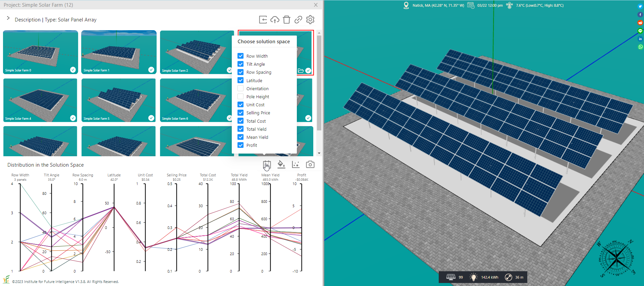Open the scatter plot icon
This screenshot has height=286, width=644.
pos(296,164)
